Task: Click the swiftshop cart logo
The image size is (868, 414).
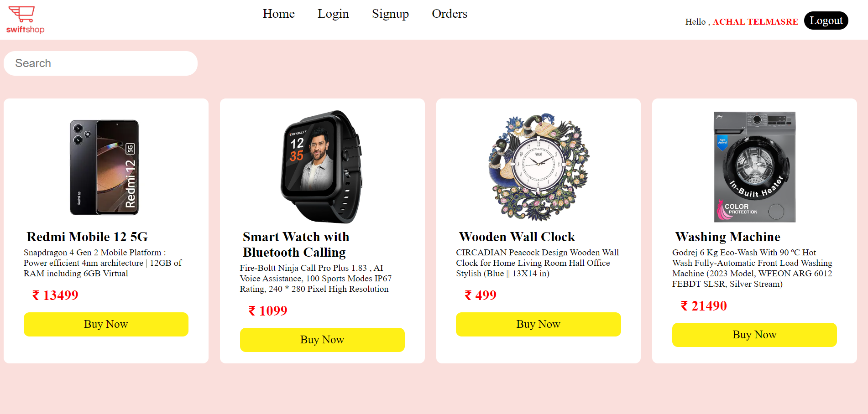Action: coord(25,20)
